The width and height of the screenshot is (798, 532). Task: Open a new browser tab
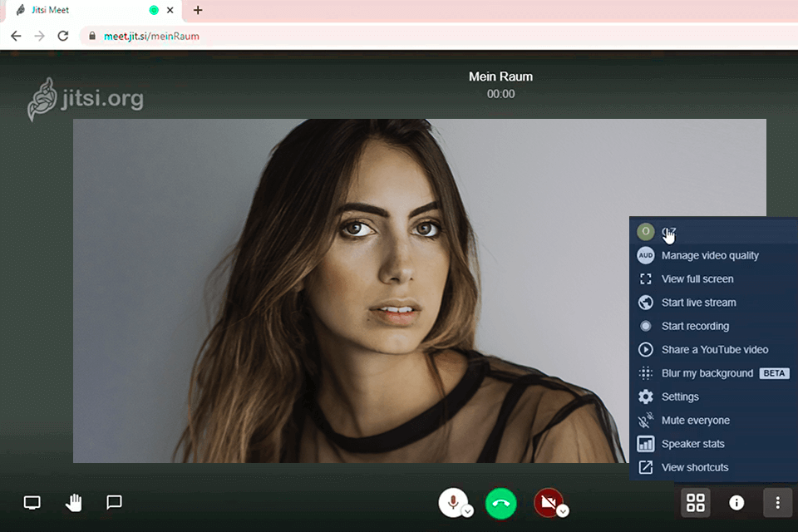click(198, 10)
